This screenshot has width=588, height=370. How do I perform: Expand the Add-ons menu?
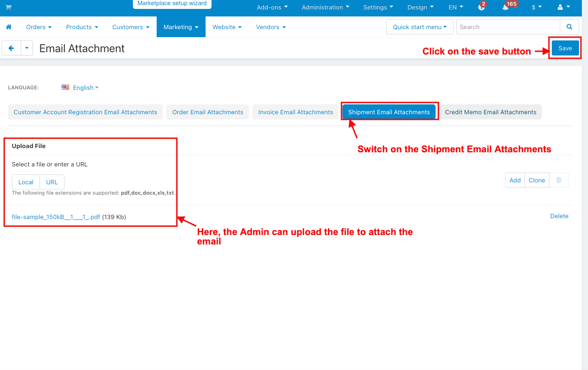pos(272,8)
